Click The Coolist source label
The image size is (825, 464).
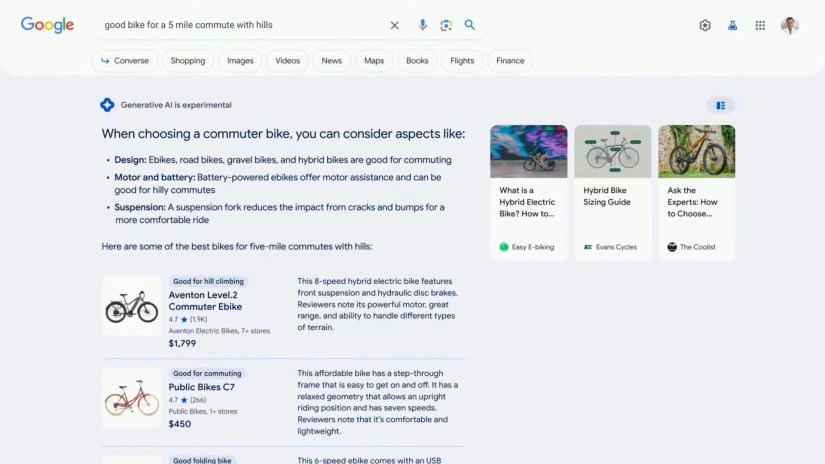point(691,247)
